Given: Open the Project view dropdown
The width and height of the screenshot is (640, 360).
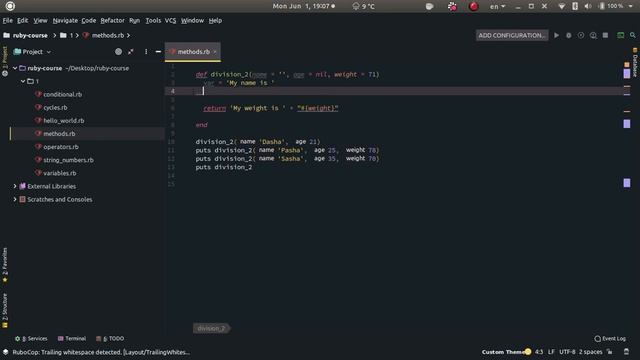Looking at the screenshot, I should tap(32, 52).
